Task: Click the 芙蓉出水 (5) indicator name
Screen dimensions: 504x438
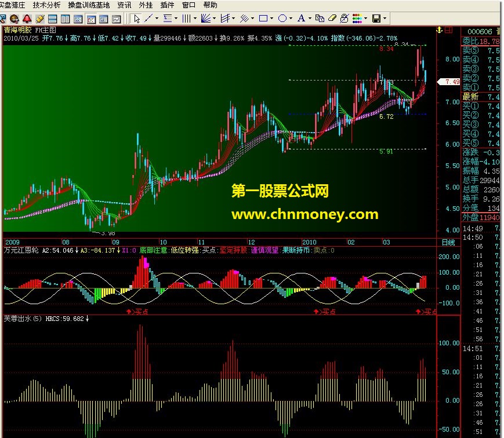Action: tap(23, 319)
